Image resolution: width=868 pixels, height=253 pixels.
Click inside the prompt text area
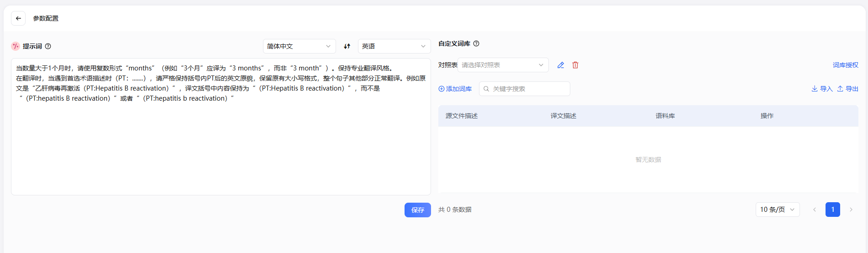[x=221, y=127]
